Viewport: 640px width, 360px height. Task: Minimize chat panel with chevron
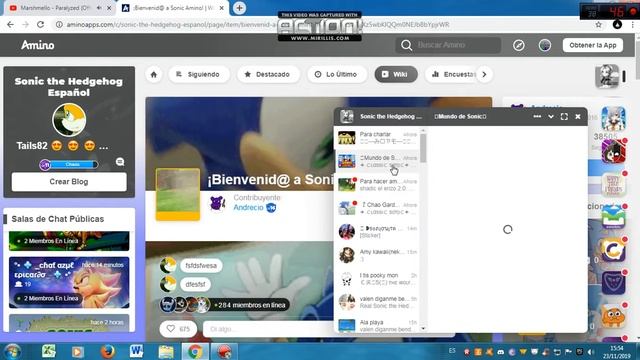click(x=551, y=117)
